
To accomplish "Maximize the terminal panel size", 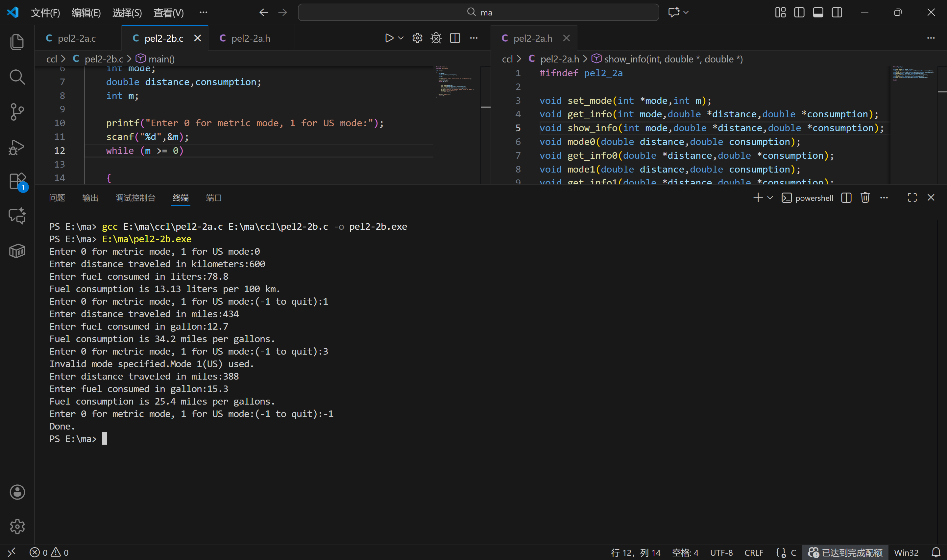I will (912, 198).
